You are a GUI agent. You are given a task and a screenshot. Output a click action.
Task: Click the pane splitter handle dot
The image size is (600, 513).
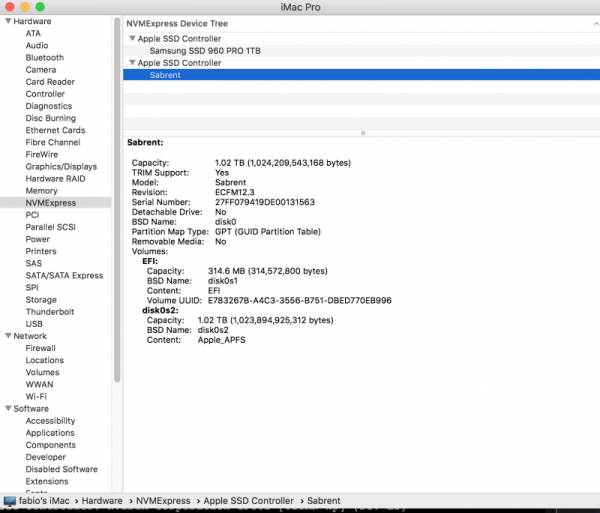[x=363, y=133]
